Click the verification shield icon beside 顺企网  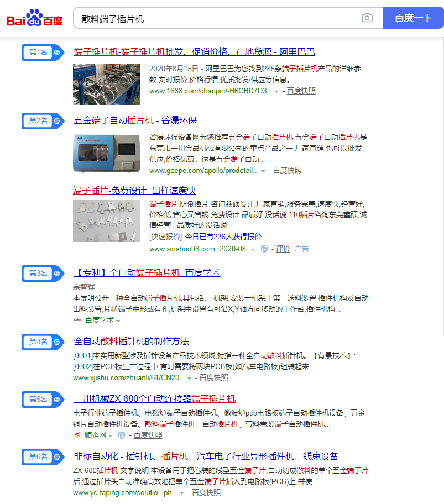[122, 435]
